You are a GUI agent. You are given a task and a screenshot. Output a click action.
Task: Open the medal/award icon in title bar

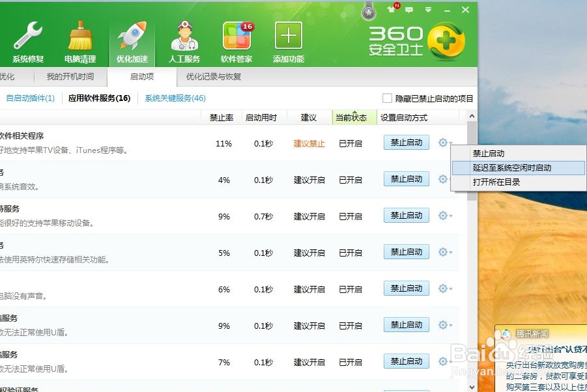click(x=368, y=10)
